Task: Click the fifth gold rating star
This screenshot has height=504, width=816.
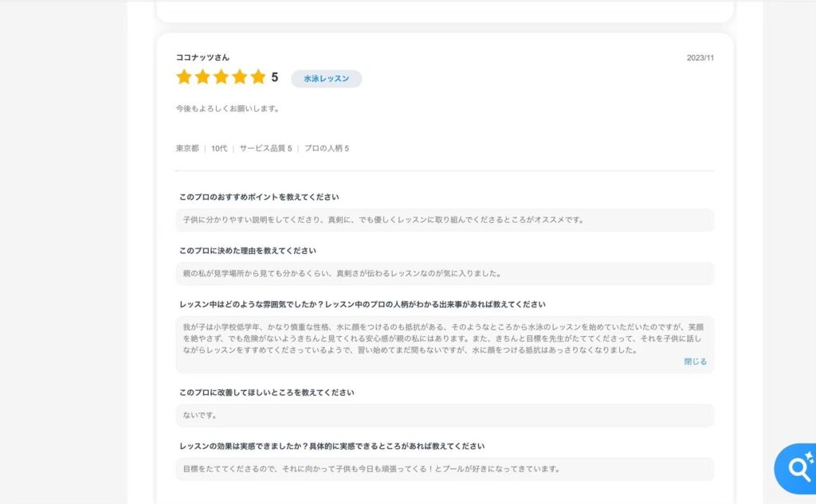Action: [x=257, y=77]
